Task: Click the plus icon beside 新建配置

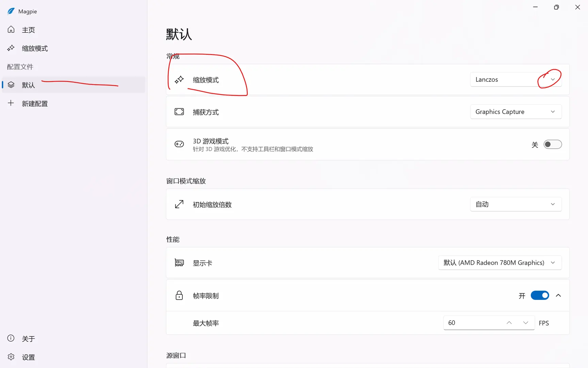Action: (11, 103)
